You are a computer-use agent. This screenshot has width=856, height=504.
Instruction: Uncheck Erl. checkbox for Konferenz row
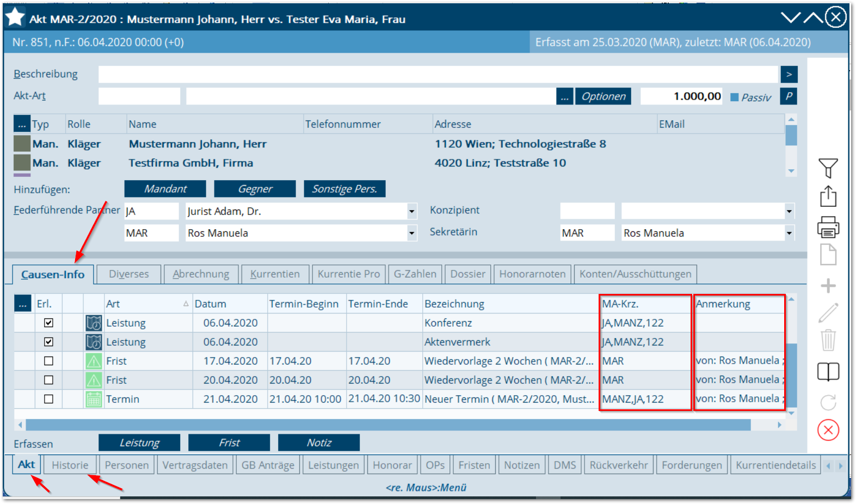48,323
